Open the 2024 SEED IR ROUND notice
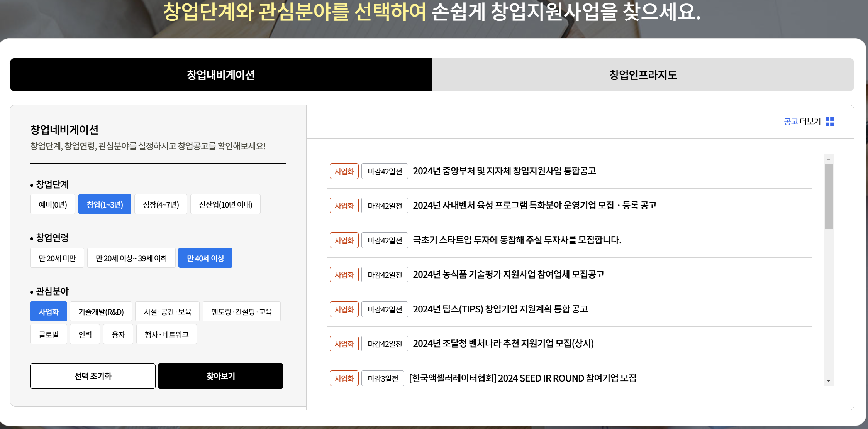868x429 pixels. (x=522, y=378)
